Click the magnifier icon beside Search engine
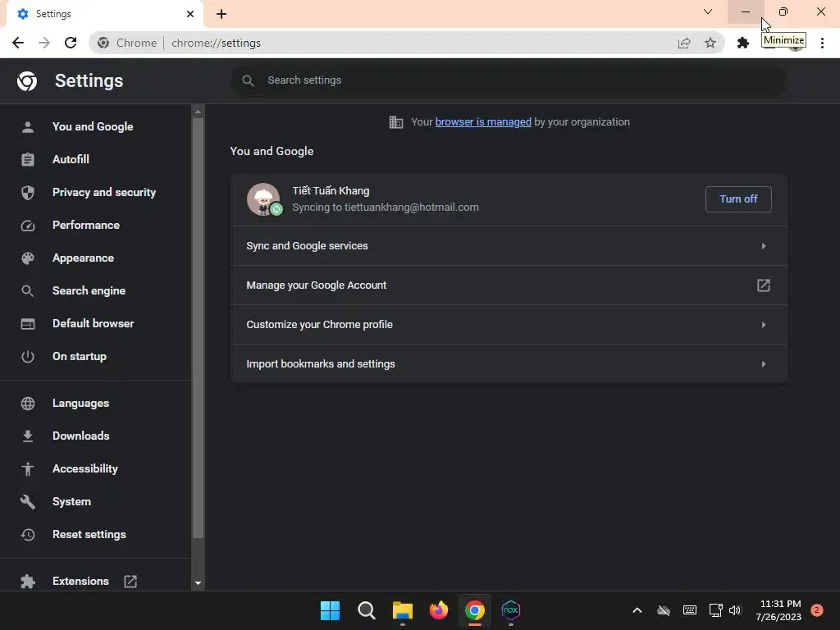The image size is (840, 630). tap(28, 291)
